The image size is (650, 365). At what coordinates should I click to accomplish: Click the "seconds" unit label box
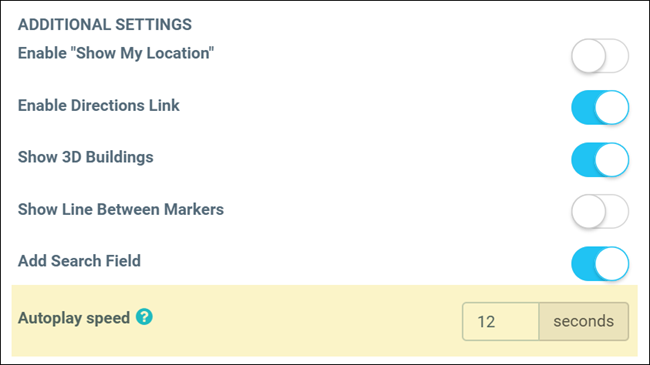click(x=584, y=321)
